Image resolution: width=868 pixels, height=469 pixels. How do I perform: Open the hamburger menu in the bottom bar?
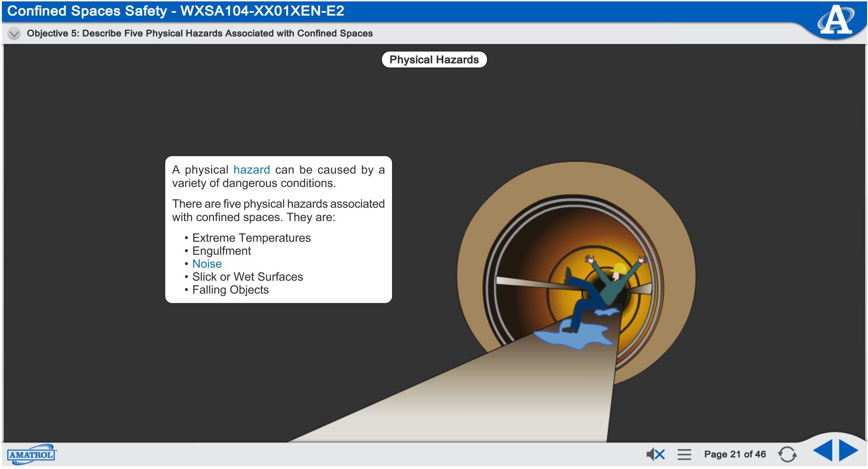[684, 454]
